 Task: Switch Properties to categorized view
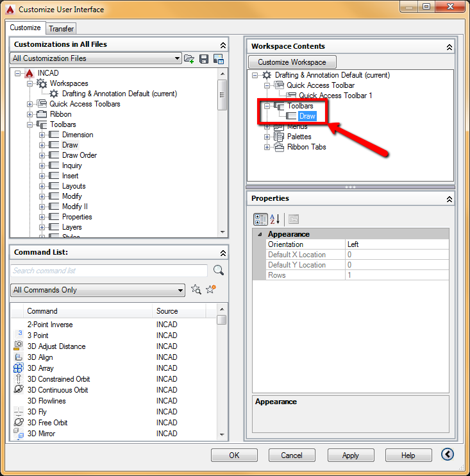click(x=260, y=219)
